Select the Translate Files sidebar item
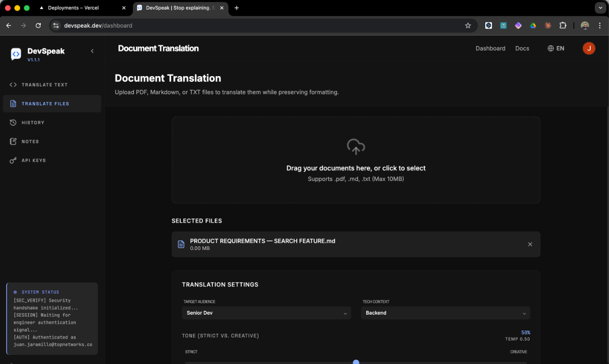Screen dimensions: 609x364 point(52,103)
